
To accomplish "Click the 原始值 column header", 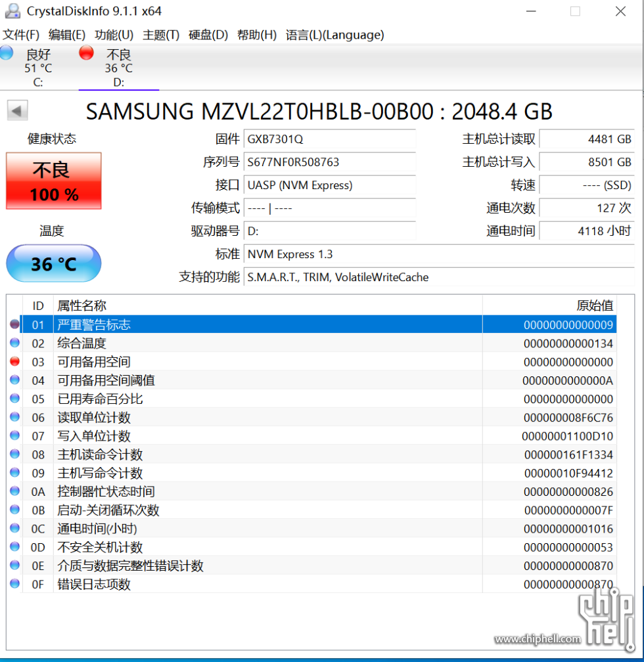I will (549, 305).
